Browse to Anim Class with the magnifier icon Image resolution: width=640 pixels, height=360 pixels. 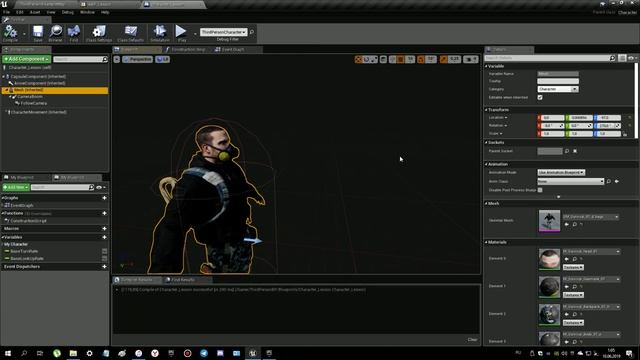pyautogui.click(x=609, y=181)
